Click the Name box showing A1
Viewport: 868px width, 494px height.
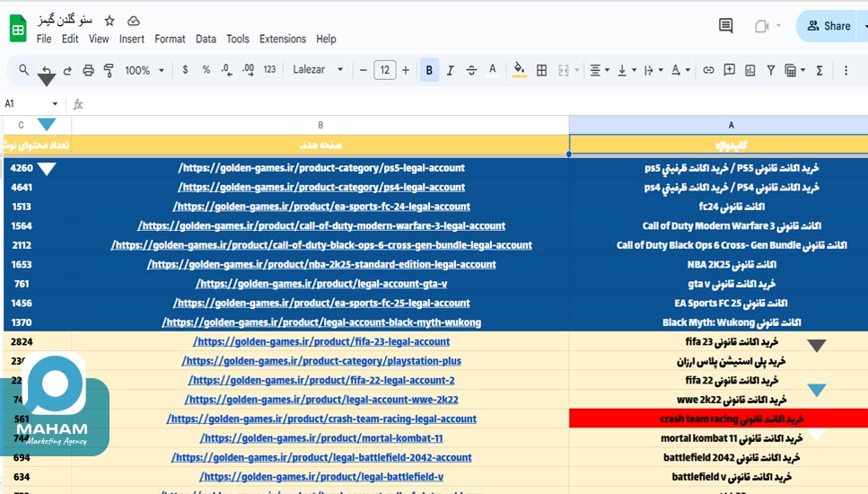(31, 103)
